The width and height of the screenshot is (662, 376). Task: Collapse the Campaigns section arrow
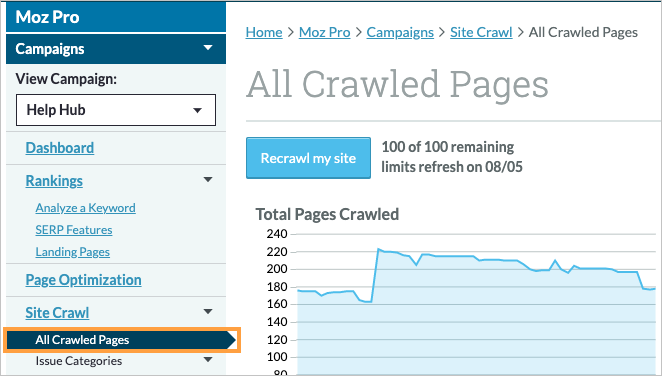[208, 48]
